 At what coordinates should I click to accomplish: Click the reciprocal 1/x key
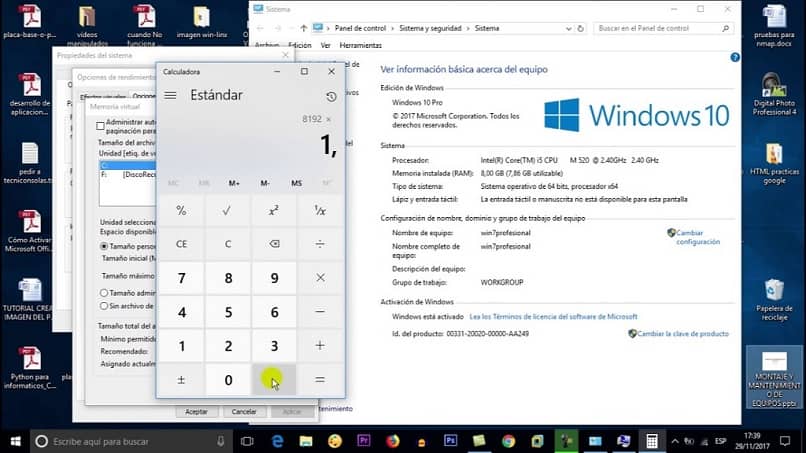pyautogui.click(x=320, y=210)
